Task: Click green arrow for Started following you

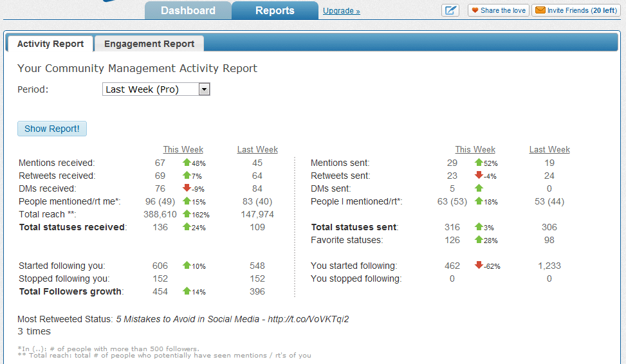Action: coord(187,265)
